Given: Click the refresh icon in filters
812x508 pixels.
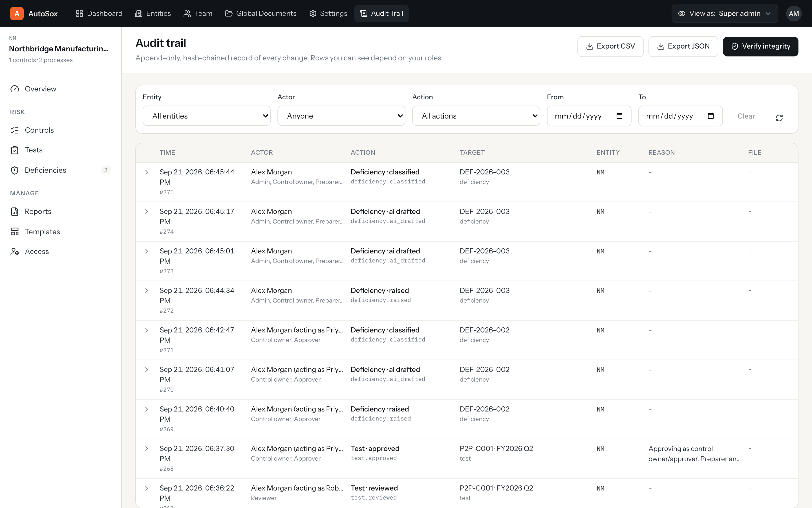Looking at the screenshot, I should pyautogui.click(x=779, y=118).
